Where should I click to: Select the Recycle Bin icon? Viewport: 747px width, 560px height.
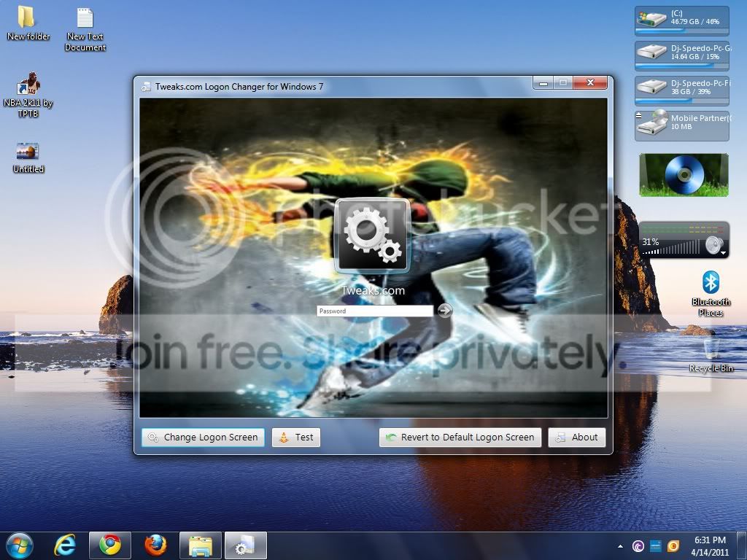[x=711, y=355]
